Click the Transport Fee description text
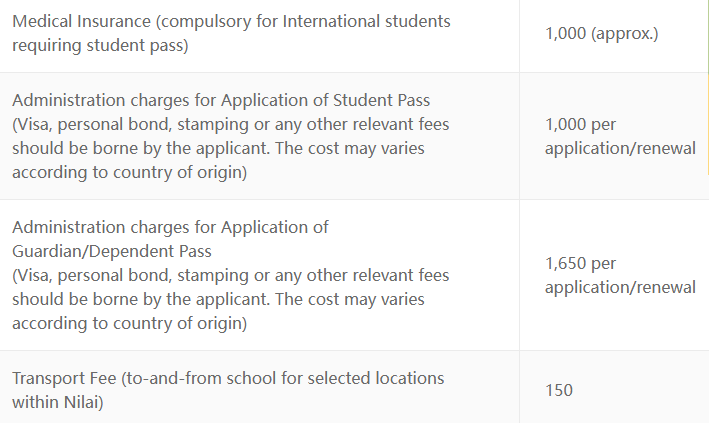The width and height of the screenshot is (709, 423). (228, 390)
